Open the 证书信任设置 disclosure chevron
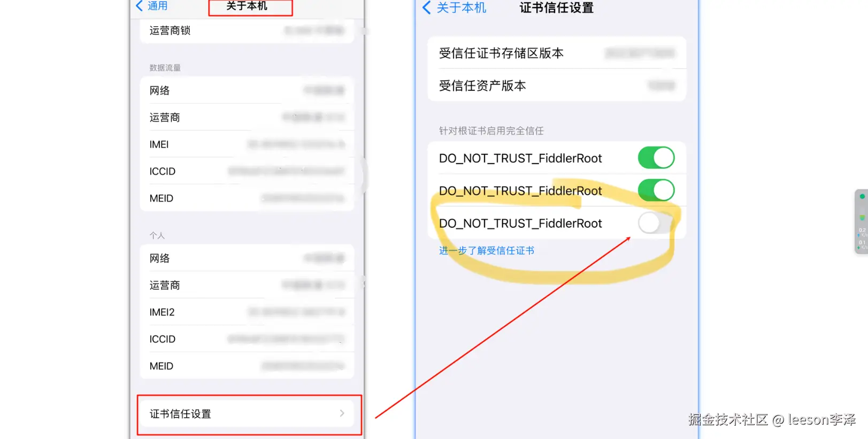 (x=342, y=413)
